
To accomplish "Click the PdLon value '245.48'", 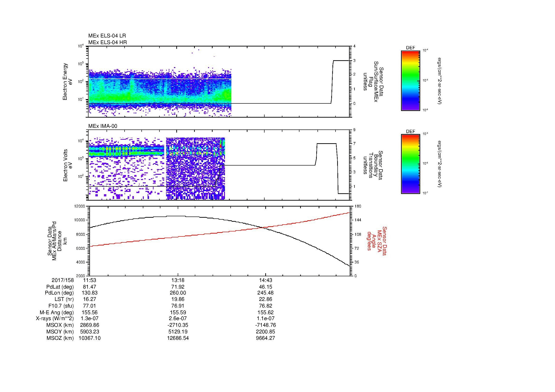I will point(266,293).
